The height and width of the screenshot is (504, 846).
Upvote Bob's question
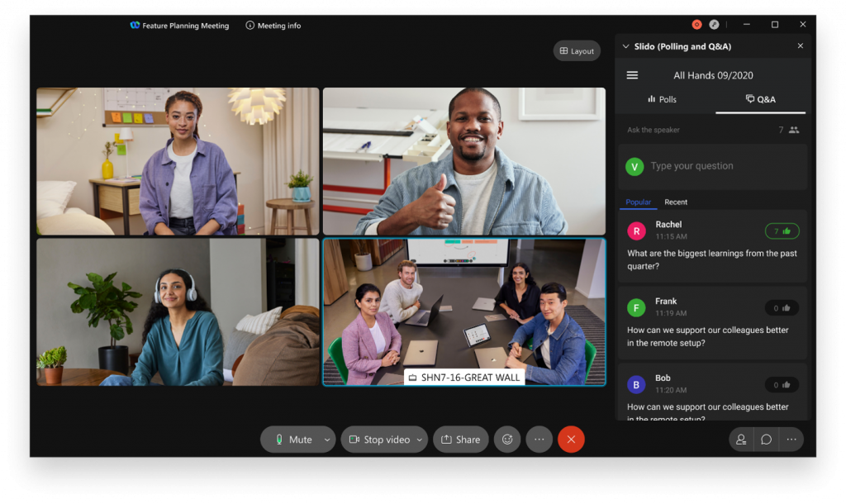click(x=782, y=385)
